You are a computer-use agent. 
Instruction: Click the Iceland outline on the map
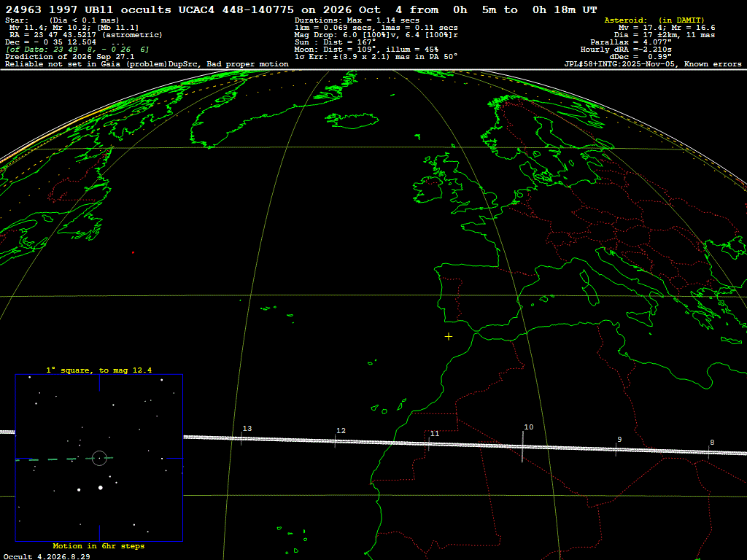pos(352,120)
